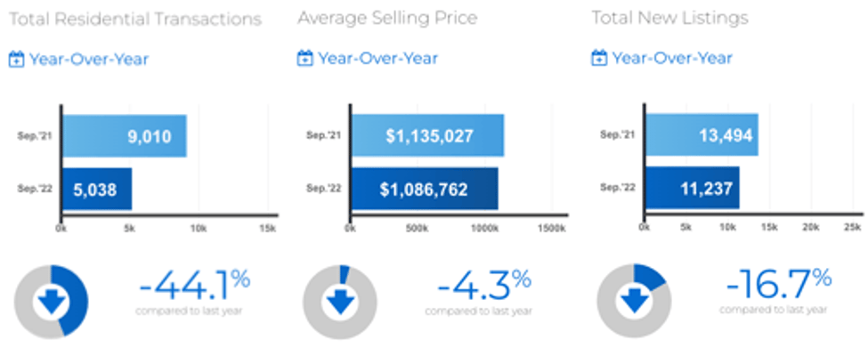This screenshot has height=348, width=868.
Task: Click calendar icon under Average Selling Price
Action: point(305,58)
